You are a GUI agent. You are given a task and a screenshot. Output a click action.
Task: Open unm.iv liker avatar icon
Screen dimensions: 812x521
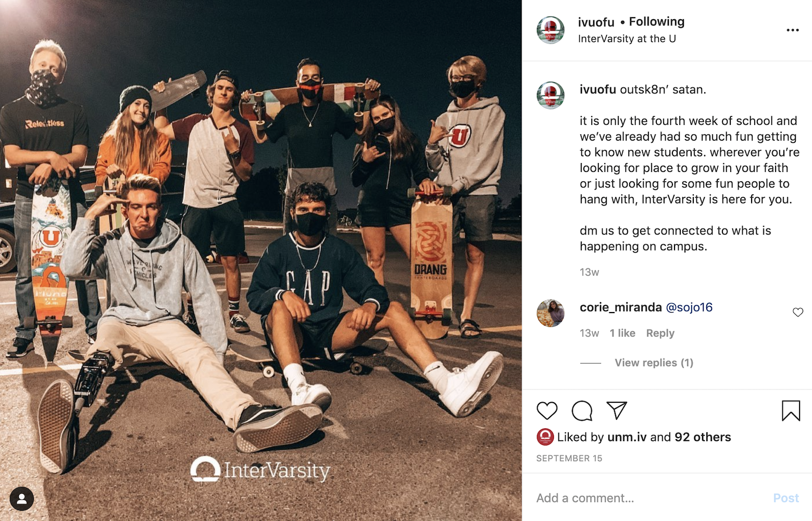545,437
